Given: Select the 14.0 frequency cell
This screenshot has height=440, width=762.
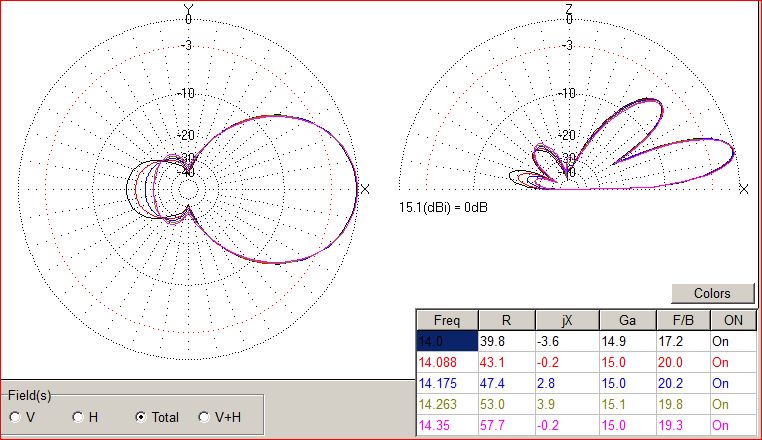Looking at the screenshot, I should (445, 340).
